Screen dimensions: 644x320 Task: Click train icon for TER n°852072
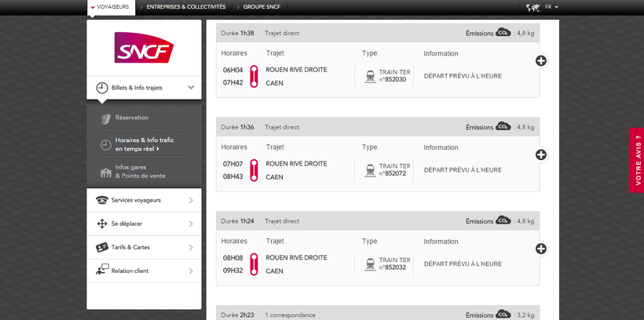[x=369, y=169]
